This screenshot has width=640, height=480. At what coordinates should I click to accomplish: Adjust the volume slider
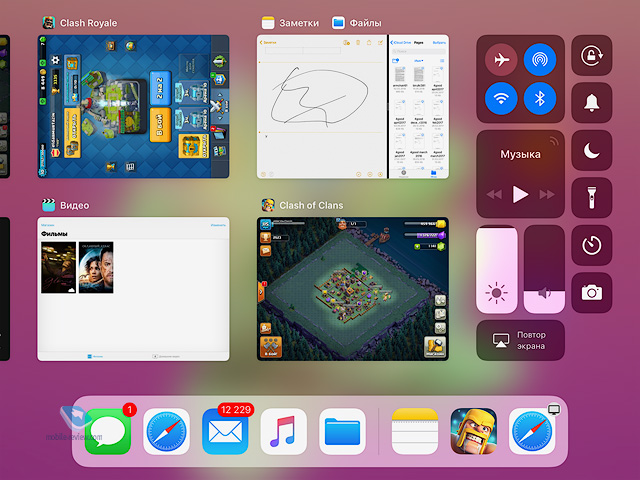[x=544, y=269]
